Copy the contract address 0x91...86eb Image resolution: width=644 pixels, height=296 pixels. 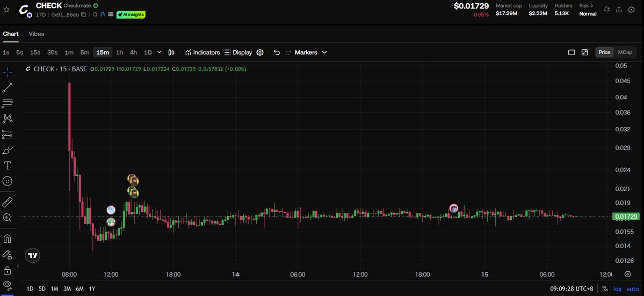(x=83, y=15)
